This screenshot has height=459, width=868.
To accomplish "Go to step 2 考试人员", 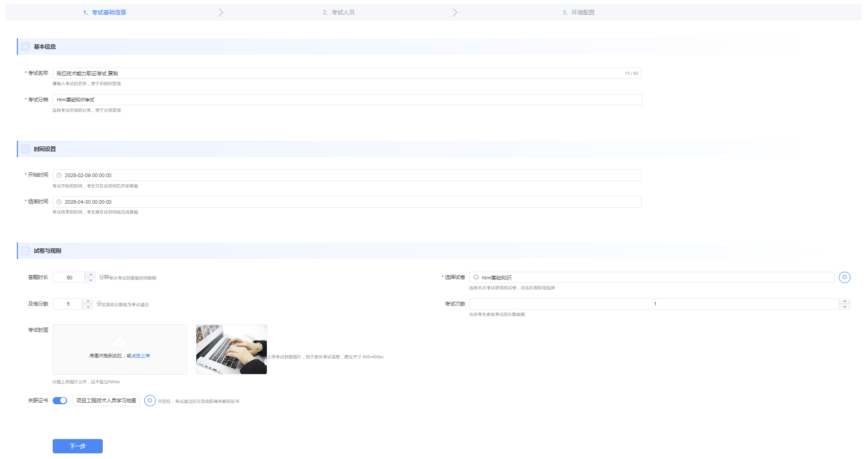I will (338, 12).
